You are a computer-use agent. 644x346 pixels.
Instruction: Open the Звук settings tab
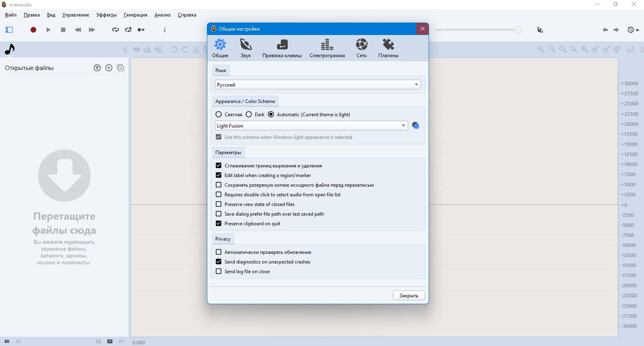[x=246, y=48]
